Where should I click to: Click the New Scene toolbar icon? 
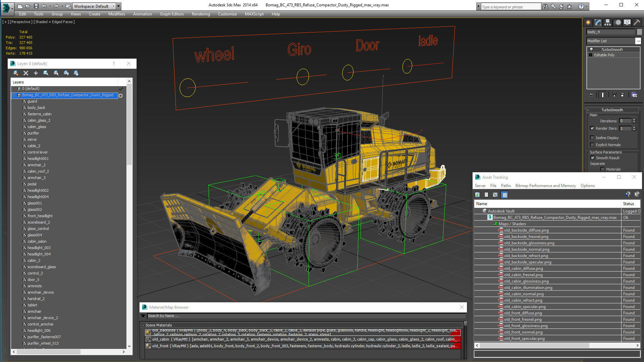click(20, 6)
